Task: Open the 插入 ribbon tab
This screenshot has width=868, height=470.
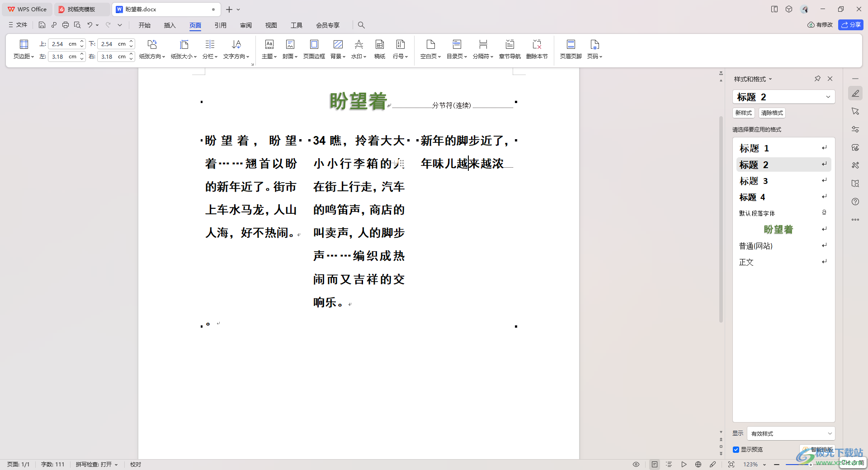Action: coord(170,25)
